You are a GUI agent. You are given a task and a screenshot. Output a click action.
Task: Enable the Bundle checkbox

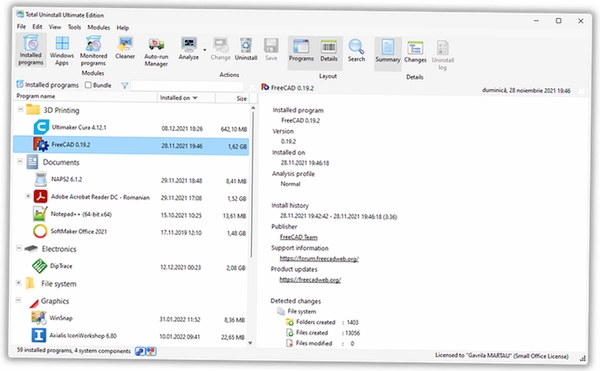click(x=88, y=85)
